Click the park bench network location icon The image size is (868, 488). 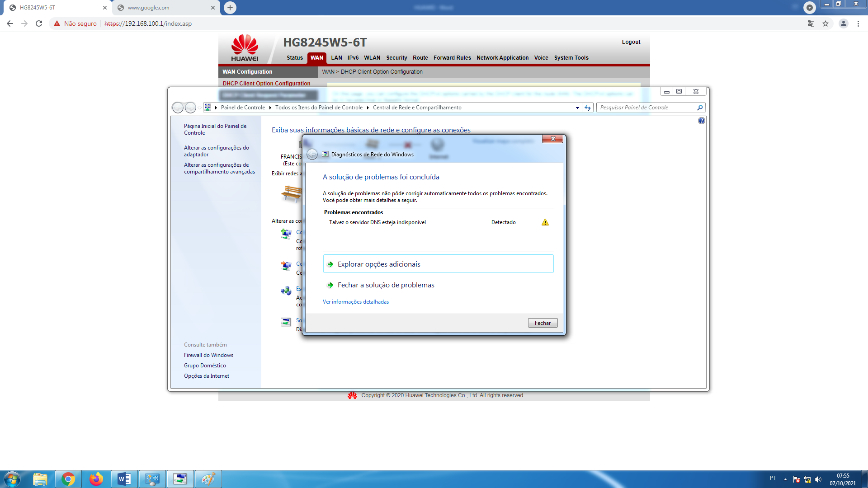point(292,194)
